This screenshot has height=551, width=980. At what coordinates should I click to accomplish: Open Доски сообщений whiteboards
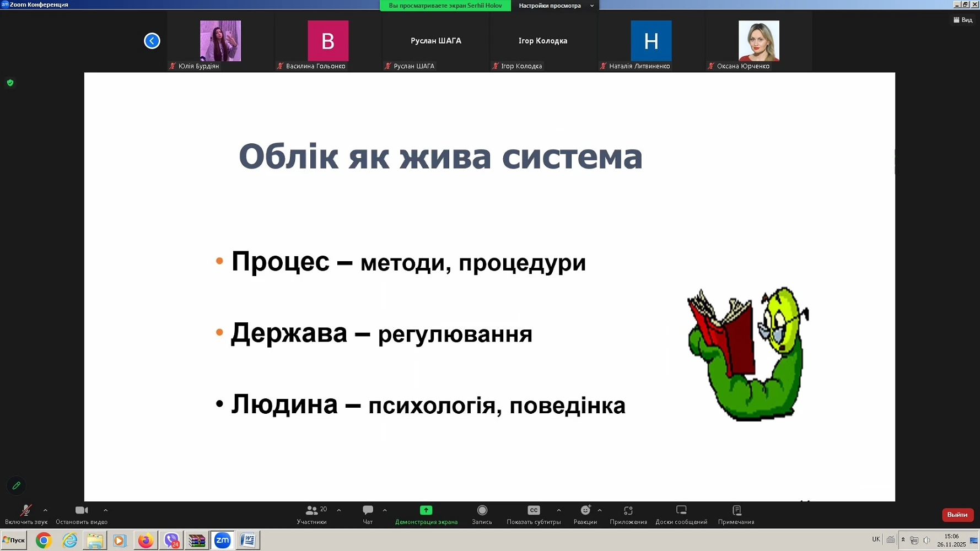(681, 511)
